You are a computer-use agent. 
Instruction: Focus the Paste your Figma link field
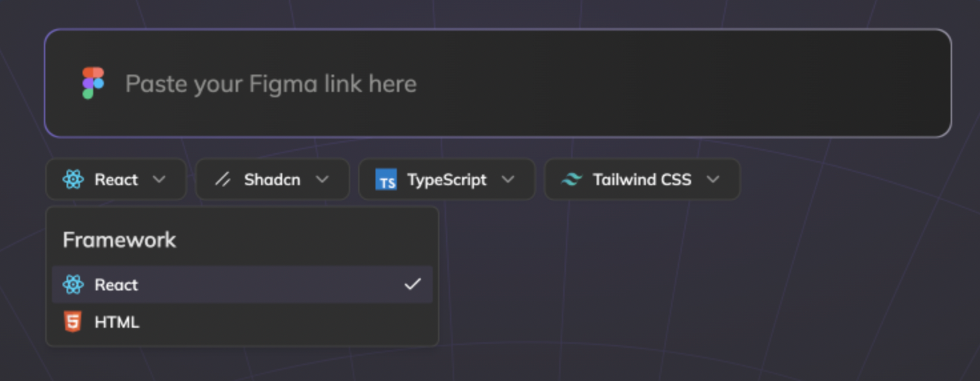click(498, 83)
